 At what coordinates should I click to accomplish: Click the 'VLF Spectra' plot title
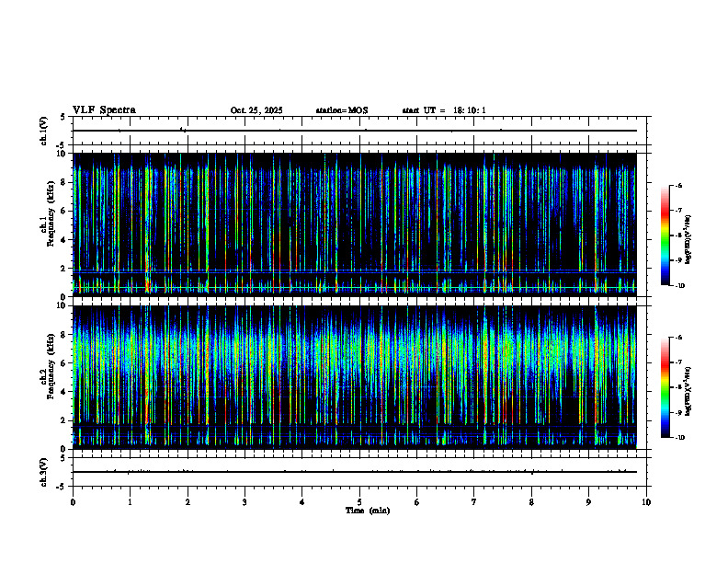point(104,110)
